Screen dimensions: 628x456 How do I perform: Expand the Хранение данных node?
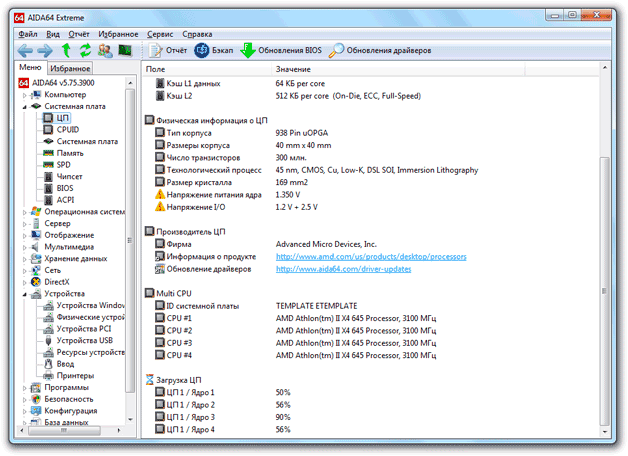(x=24, y=259)
